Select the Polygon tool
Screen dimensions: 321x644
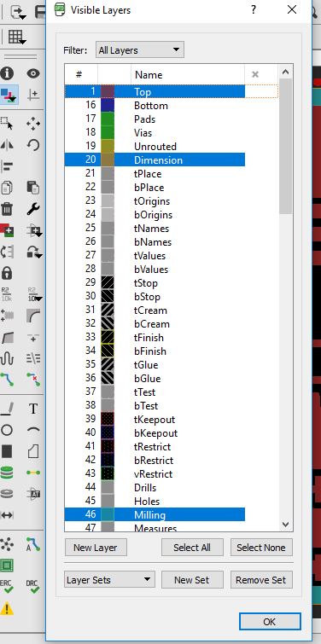pyautogui.click(x=33, y=451)
